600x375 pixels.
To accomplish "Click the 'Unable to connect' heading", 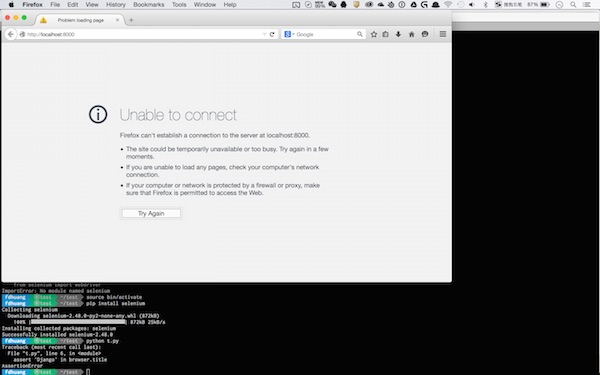I will click(x=178, y=115).
